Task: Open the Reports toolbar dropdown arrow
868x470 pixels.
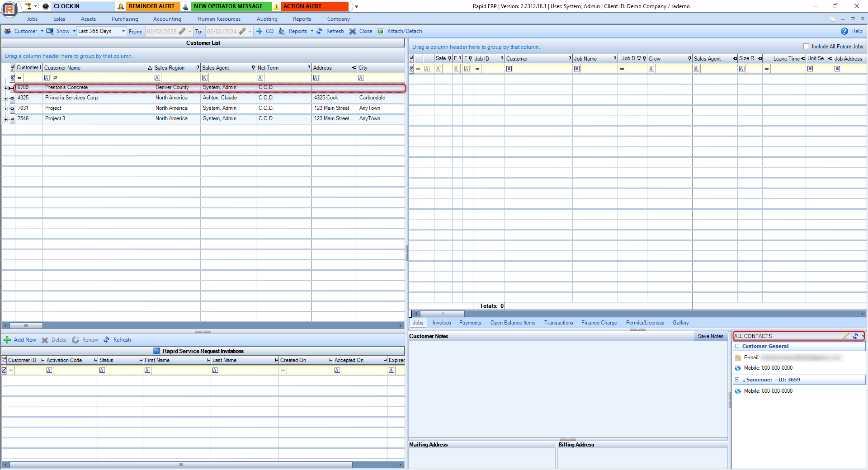Action: tap(312, 31)
